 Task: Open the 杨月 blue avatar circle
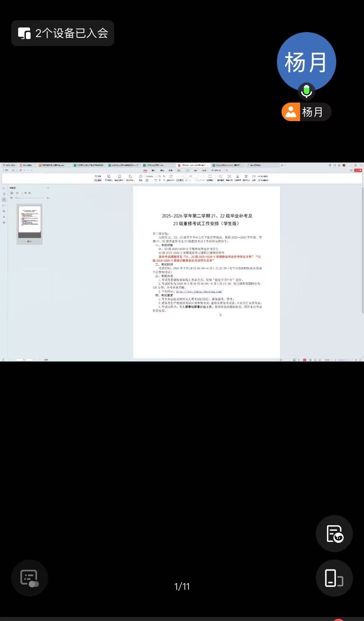[306, 62]
